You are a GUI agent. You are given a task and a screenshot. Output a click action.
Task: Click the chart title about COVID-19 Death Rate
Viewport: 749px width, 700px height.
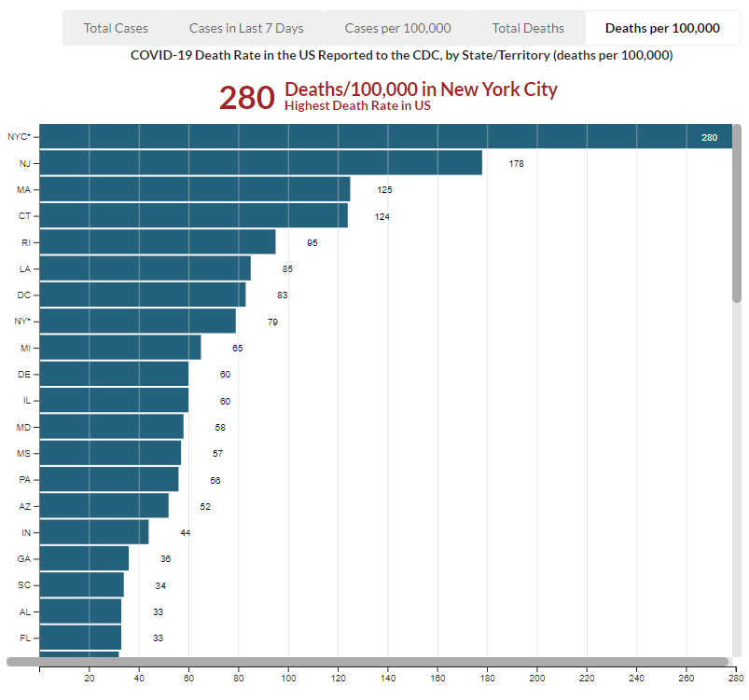tap(402, 55)
